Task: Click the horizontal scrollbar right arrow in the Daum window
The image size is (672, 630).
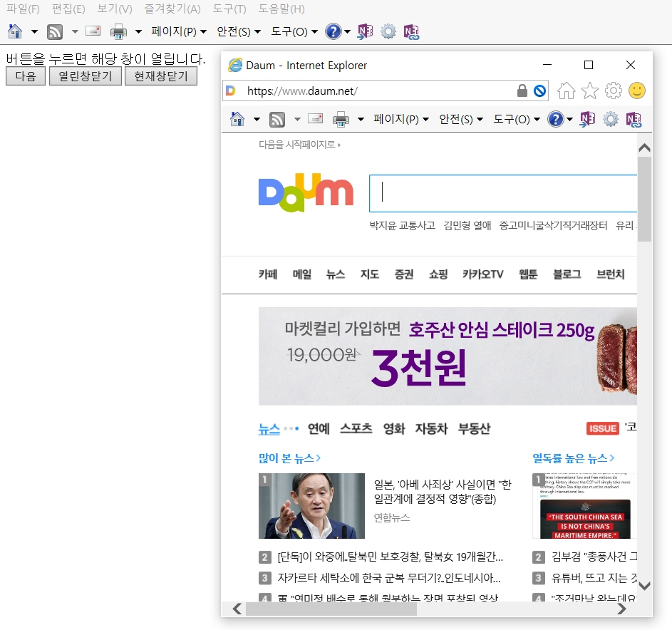Action: click(621, 609)
